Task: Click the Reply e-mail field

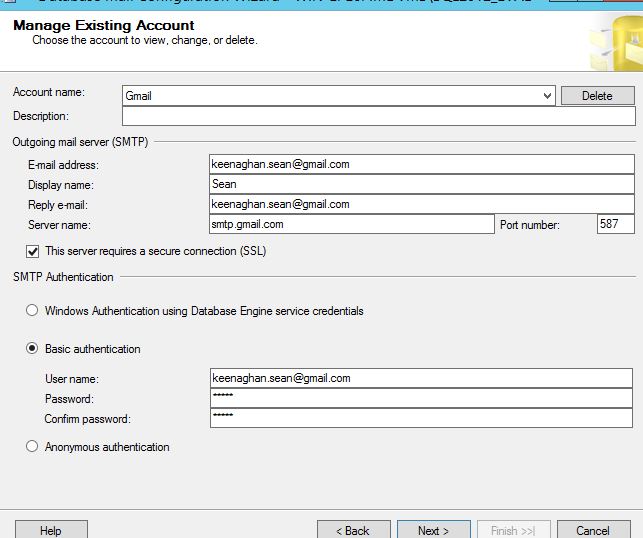Action: coord(421,204)
